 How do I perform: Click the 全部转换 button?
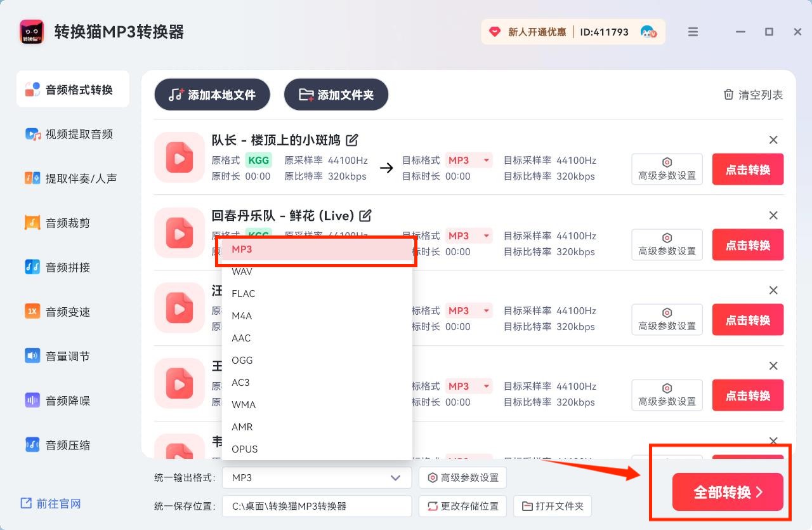click(728, 492)
